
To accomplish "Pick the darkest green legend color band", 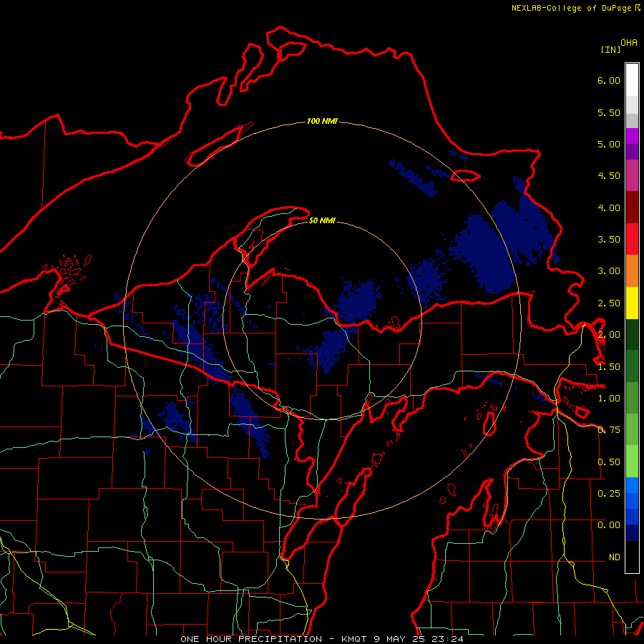I will point(632,335).
